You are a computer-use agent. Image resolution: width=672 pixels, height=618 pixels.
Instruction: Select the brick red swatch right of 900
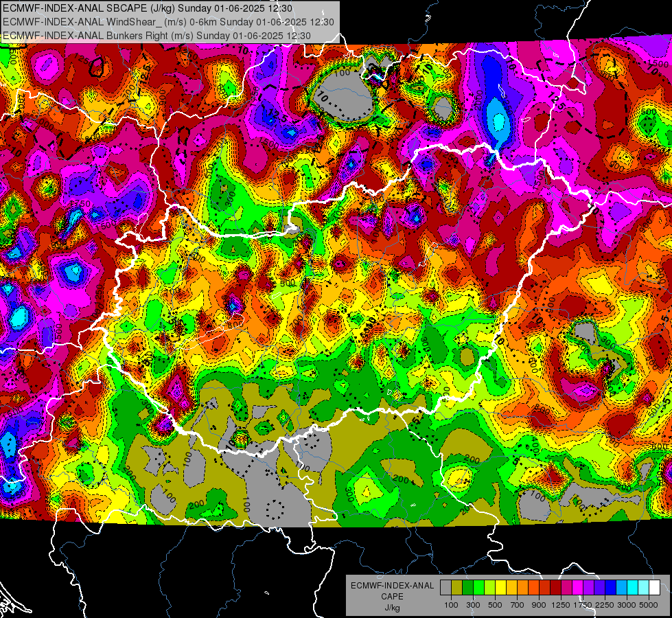tap(545, 588)
